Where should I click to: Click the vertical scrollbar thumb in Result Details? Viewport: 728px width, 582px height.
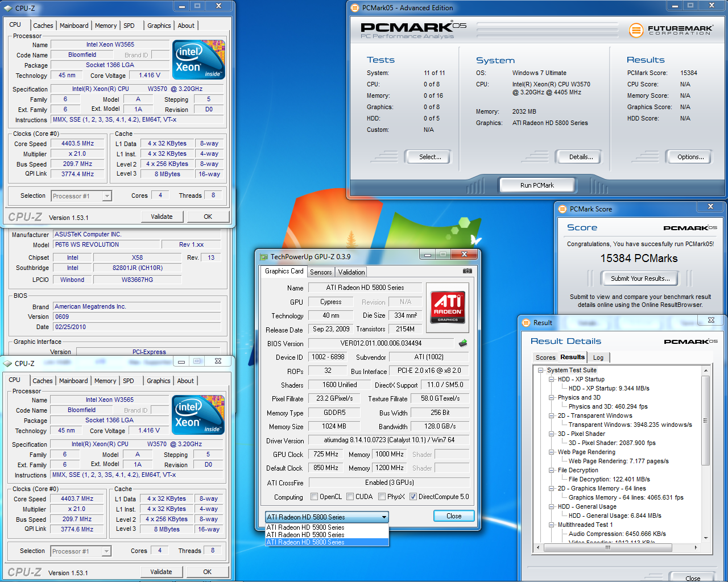pyautogui.click(x=706, y=421)
